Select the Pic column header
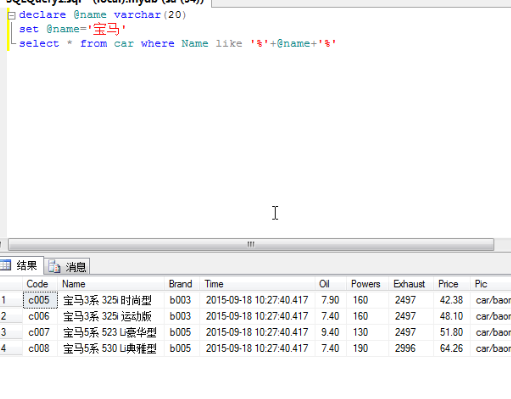This screenshot has width=511, height=399. point(491,284)
